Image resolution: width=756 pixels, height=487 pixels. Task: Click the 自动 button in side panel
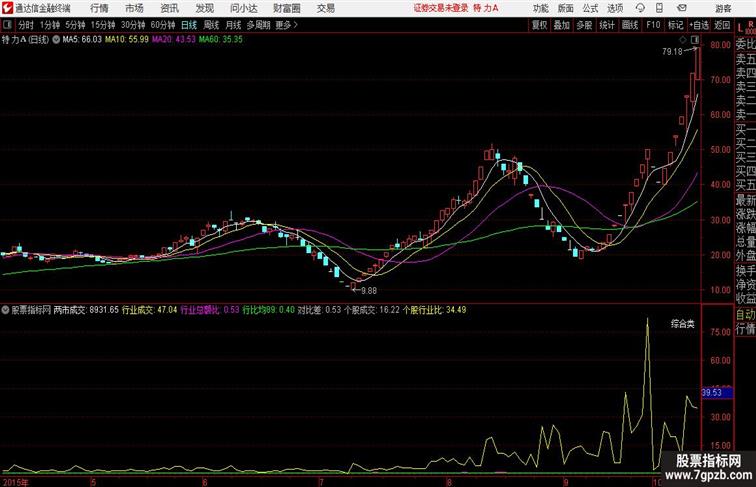[745, 314]
